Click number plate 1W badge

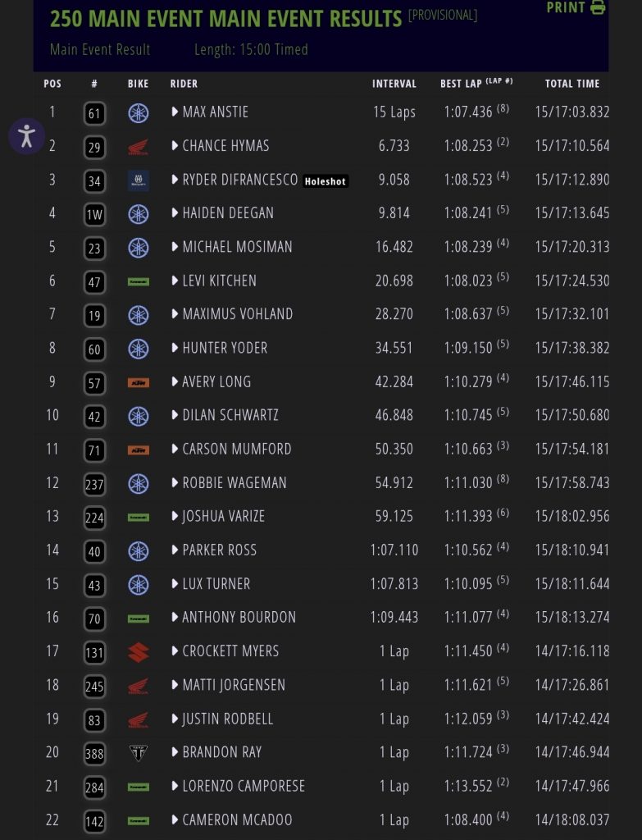tap(94, 214)
